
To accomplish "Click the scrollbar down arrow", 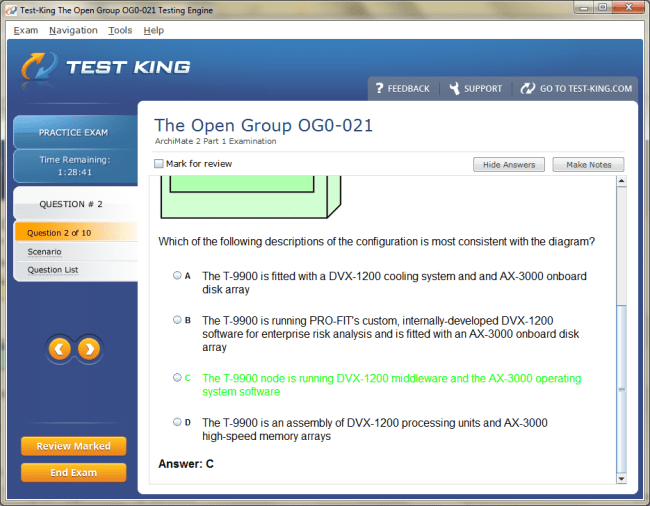I will (621, 479).
